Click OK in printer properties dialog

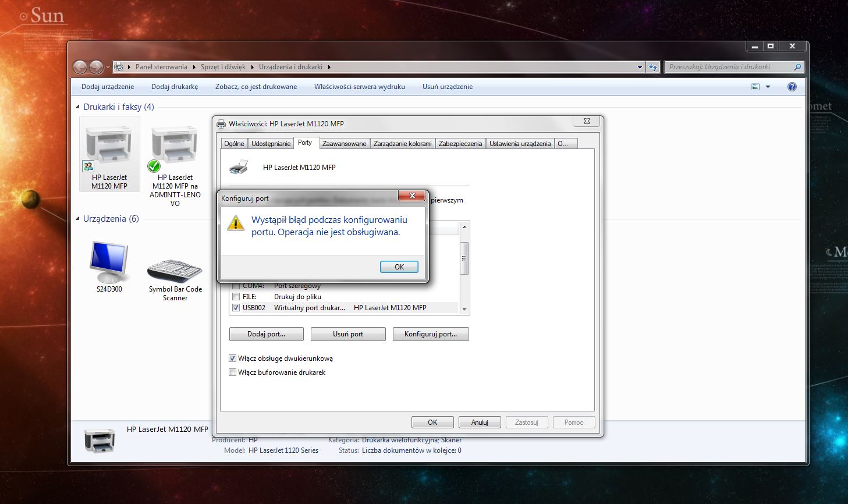[x=432, y=423]
